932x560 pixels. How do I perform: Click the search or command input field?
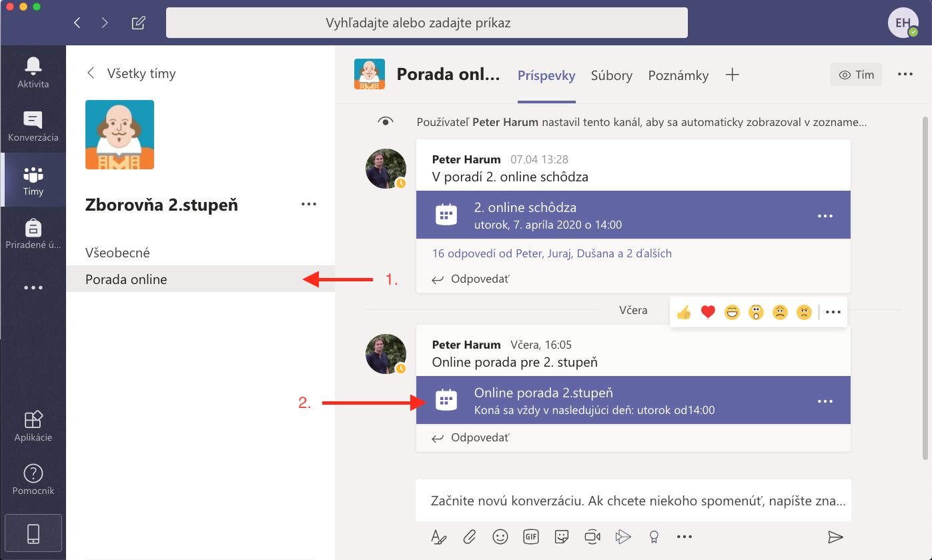[x=426, y=23]
